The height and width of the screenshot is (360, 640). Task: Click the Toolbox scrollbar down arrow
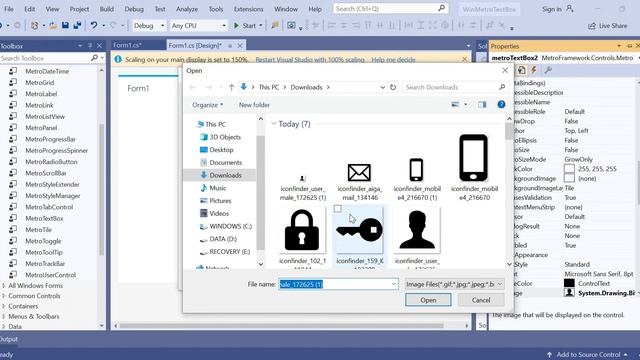[x=101, y=326]
